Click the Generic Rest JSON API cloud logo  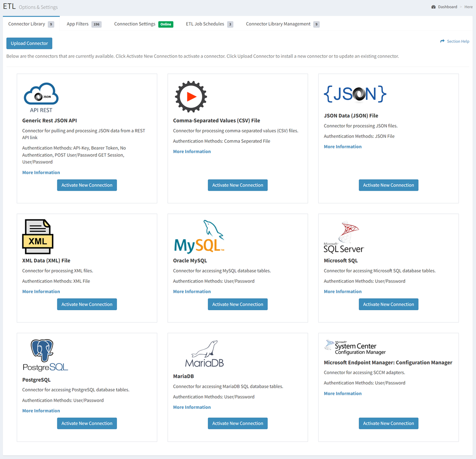[x=41, y=98]
